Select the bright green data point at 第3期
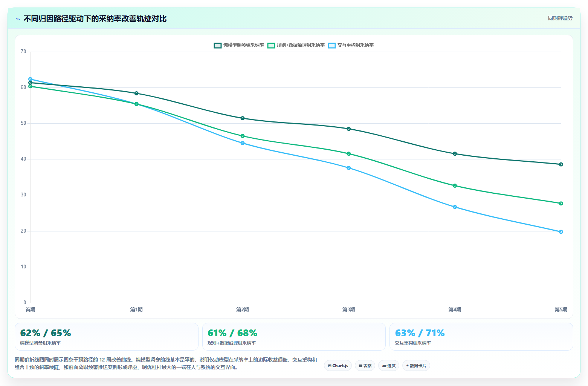This screenshot has height=386, width=588. point(349,154)
